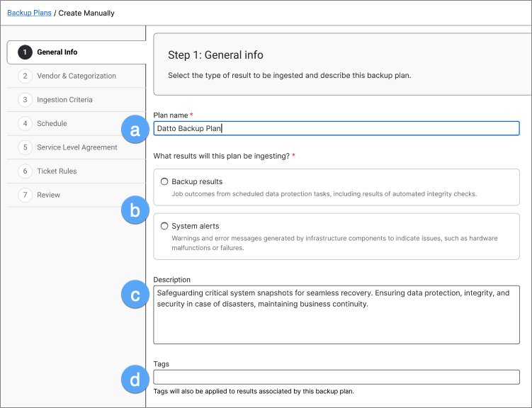Focus the Tags input field

tap(336, 377)
